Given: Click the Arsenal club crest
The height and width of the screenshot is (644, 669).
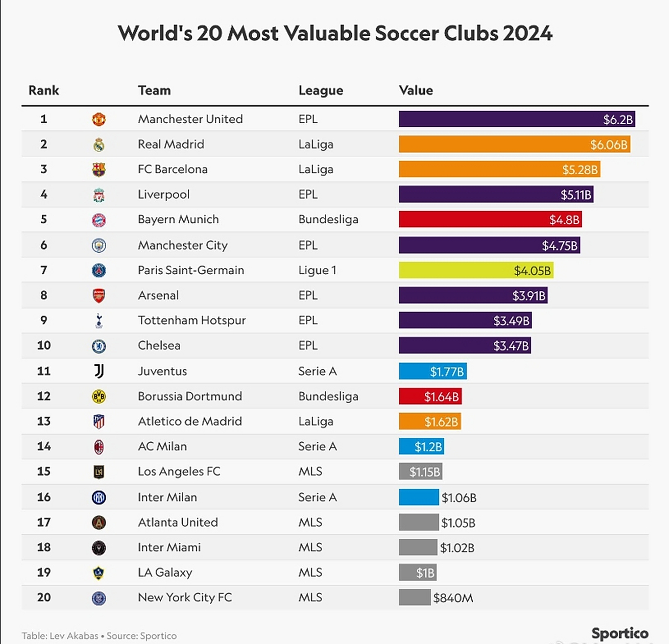Looking at the screenshot, I should point(99,295).
